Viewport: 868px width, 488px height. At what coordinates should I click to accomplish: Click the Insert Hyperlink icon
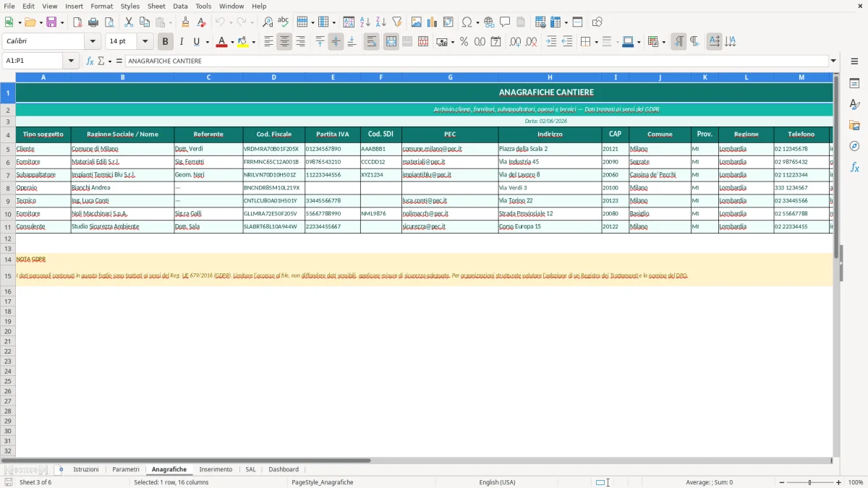click(x=489, y=22)
